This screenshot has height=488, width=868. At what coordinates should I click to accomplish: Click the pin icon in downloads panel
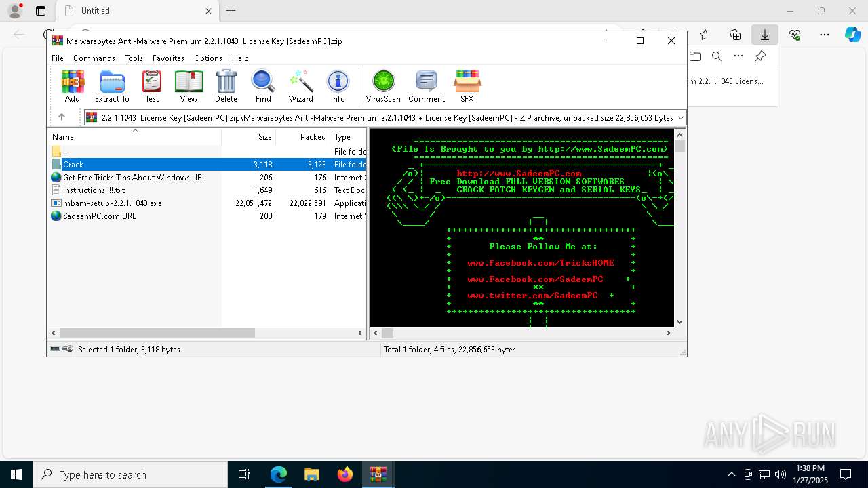coord(760,56)
